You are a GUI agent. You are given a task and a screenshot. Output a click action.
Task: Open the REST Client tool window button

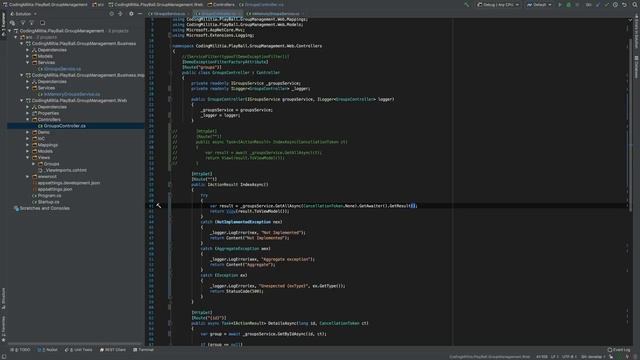(113, 350)
